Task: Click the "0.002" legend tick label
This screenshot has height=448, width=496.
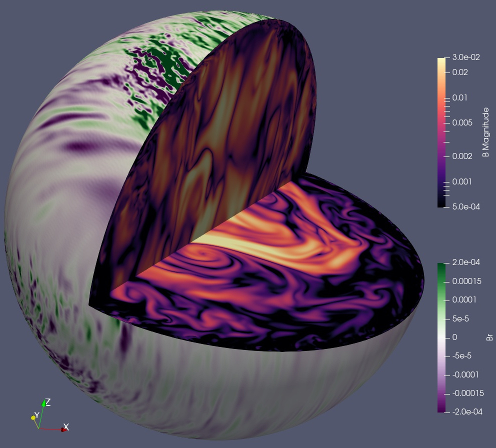Action: [462, 156]
